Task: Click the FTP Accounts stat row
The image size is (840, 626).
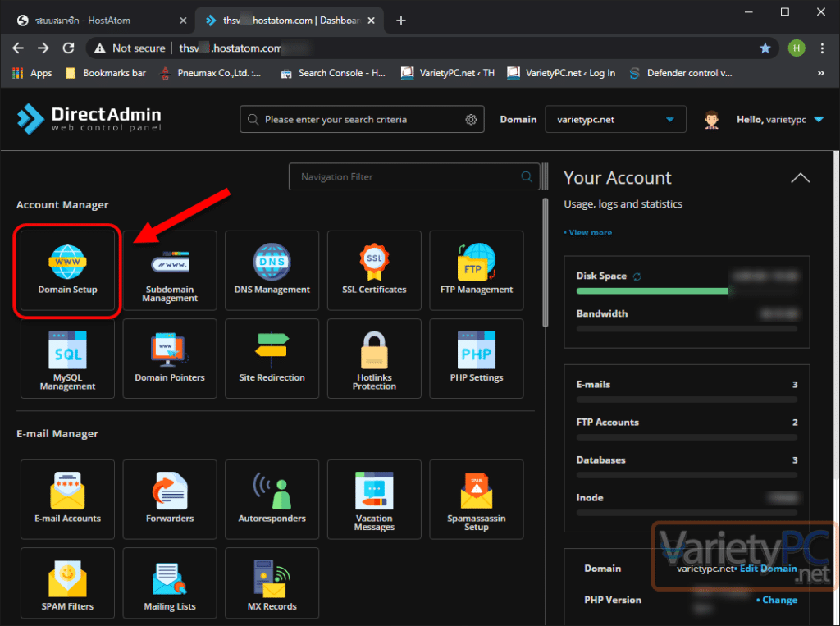Action: (x=687, y=428)
